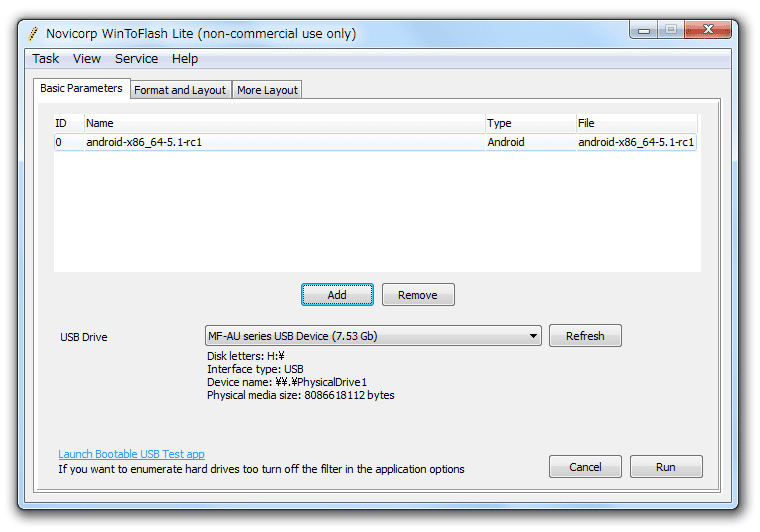Click the Type column header
The height and width of the screenshot is (532, 760).
coord(530,123)
